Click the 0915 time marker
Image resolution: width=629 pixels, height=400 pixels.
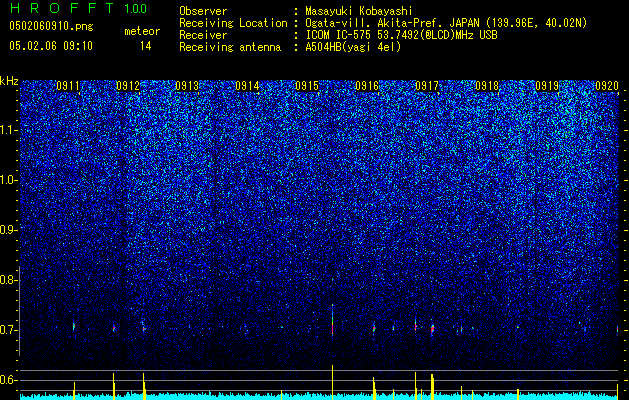point(307,86)
